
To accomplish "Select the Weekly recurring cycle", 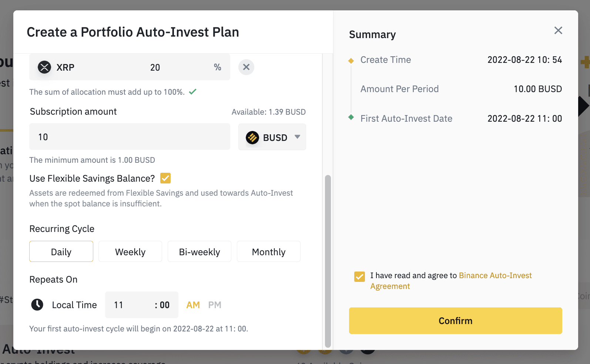I will [130, 252].
